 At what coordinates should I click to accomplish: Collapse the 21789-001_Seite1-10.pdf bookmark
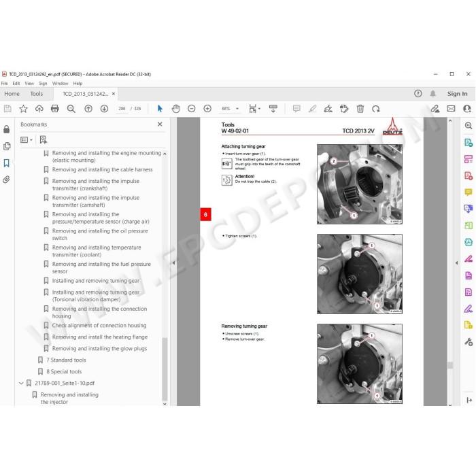(21, 383)
